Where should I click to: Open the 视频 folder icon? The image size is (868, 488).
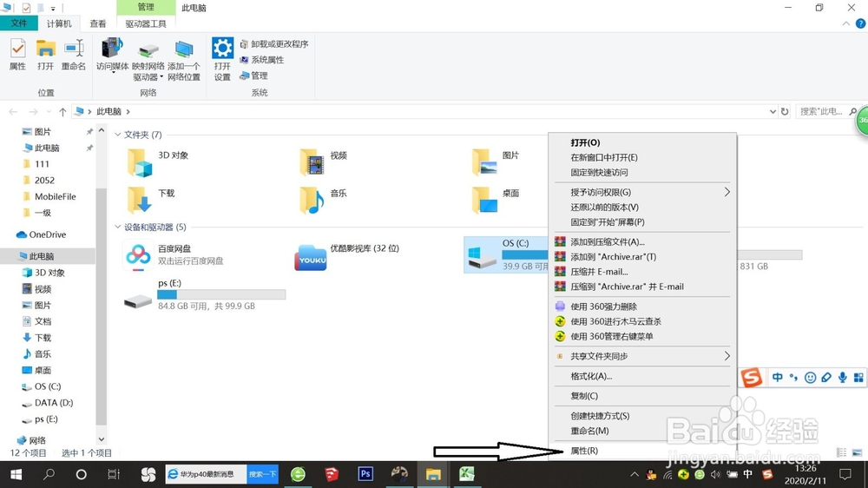pos(312,163)
